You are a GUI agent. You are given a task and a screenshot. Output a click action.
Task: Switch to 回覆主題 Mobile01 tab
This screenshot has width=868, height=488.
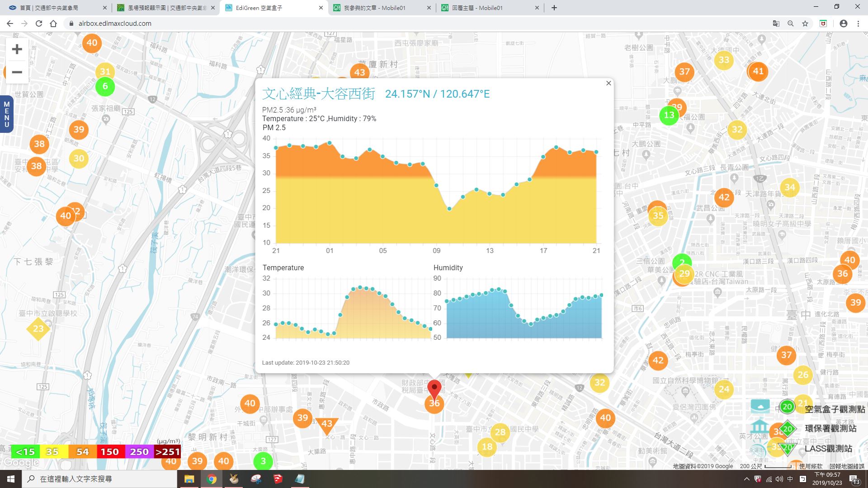click(x=491, y=8)
